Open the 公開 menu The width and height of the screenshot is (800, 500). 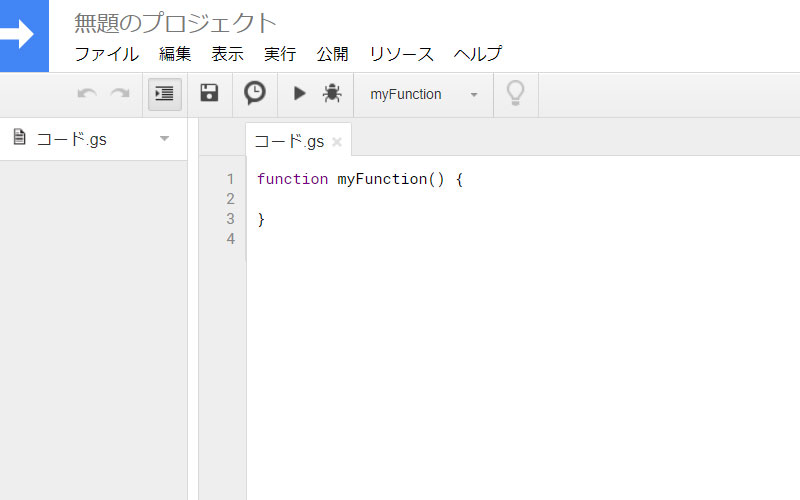tap(332, 54)
